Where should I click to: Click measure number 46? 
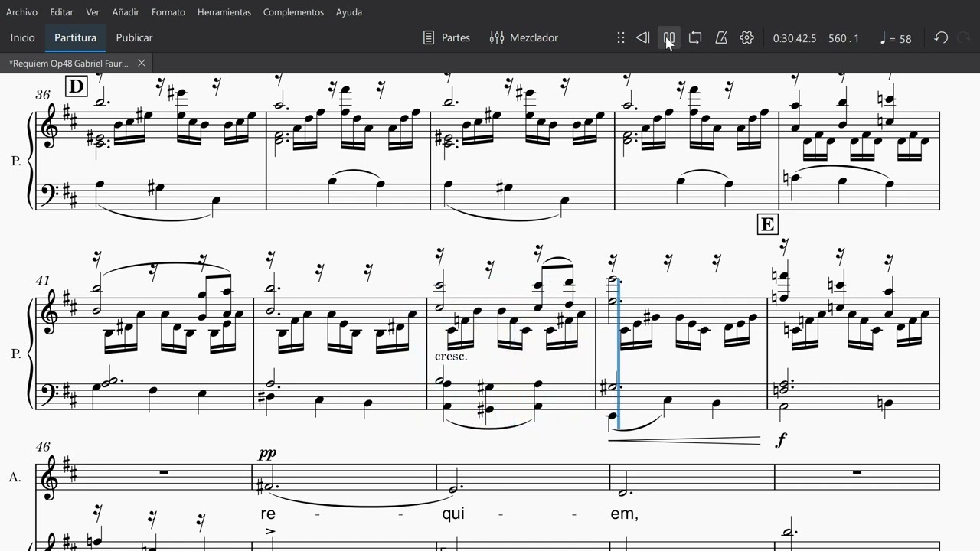pos(43,445)
